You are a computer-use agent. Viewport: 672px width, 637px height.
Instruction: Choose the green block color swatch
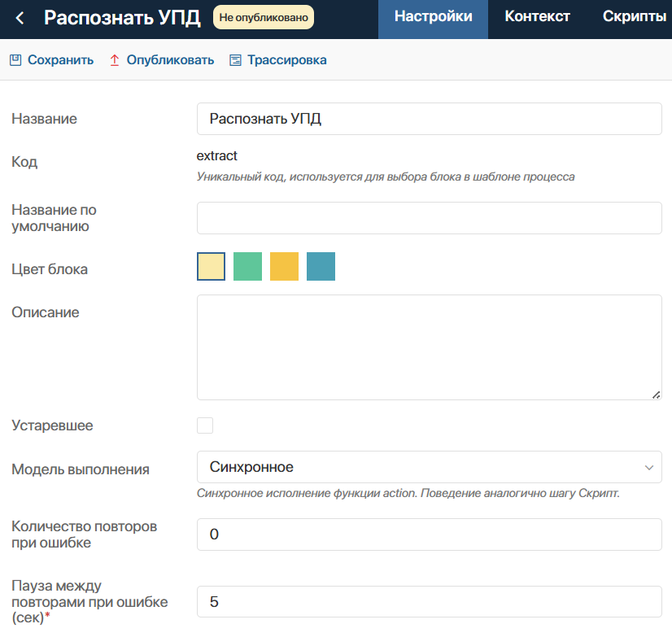point(247,267)
